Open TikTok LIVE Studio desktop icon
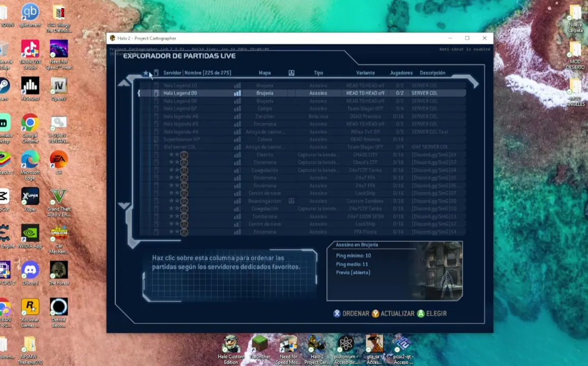588x366 pixels. tap(30, 55)
